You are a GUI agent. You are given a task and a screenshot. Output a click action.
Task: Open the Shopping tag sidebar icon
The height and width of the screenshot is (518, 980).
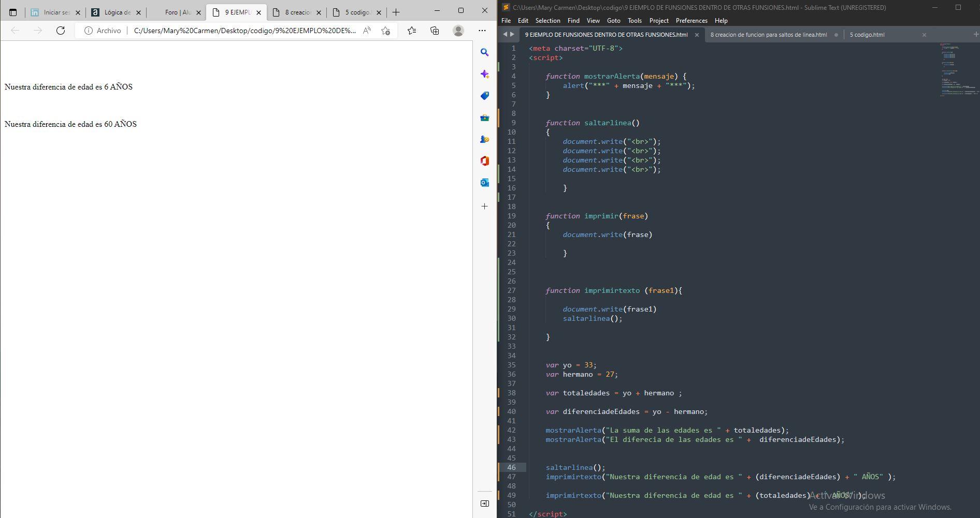pyautogui.click(x=484, y=96)
